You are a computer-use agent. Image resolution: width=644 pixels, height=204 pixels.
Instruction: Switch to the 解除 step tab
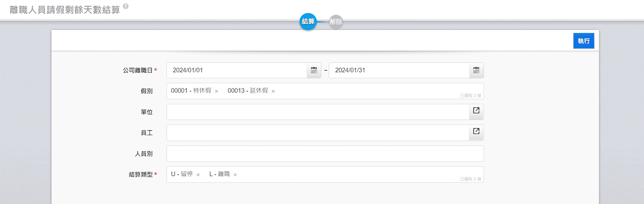pyautogui.click(x=336, y=22)
